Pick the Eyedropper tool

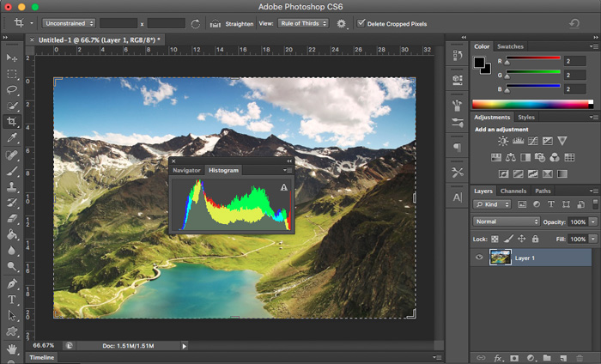[12, 137]
